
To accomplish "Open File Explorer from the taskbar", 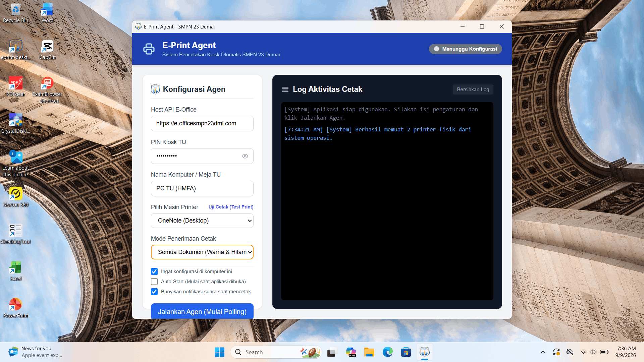I will (369, 352).
